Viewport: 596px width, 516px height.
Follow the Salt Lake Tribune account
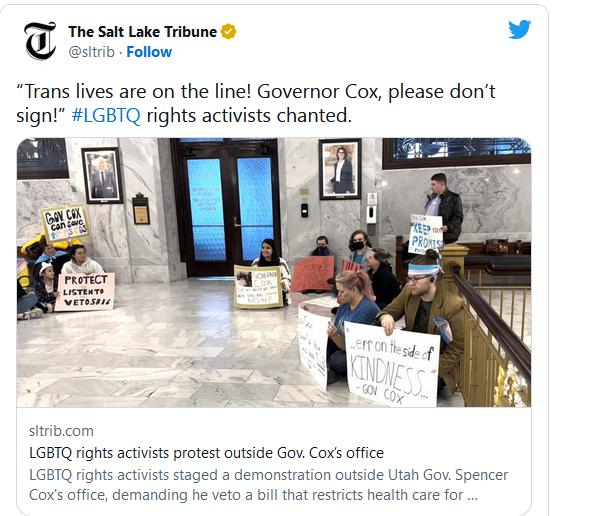(x=149, y=52)
